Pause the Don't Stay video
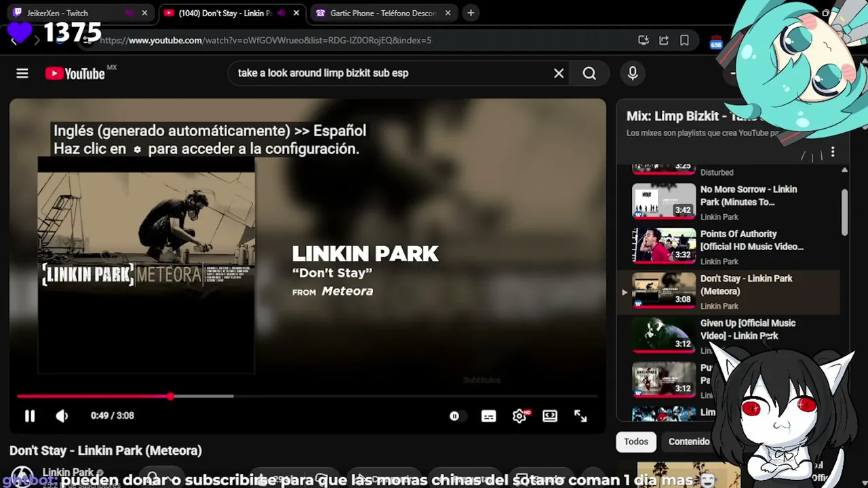Viewport: 868px width, 488px height. pyautogui.click(x=30, y=416)
